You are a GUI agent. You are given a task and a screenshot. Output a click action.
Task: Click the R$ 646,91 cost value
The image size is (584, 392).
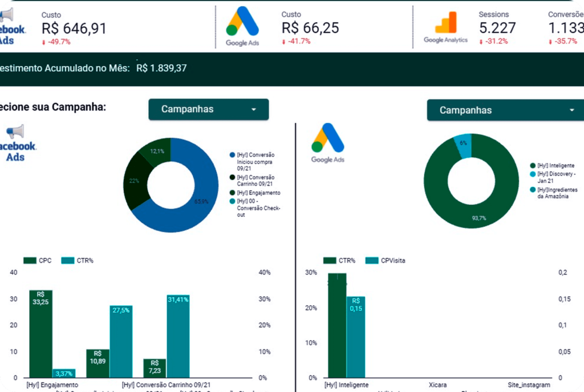[x=74, y=28]
